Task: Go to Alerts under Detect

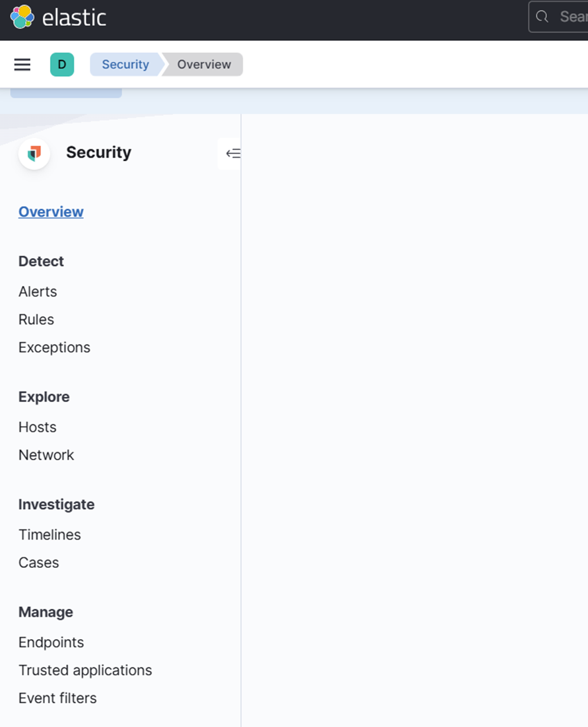Action: pos(38,292)
